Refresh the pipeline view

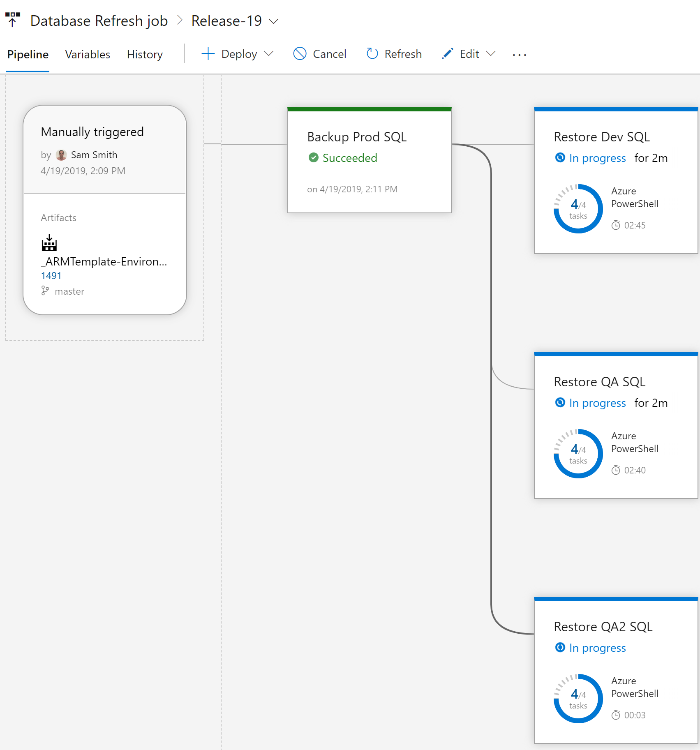pyautogui.click(x=394, y=54)
